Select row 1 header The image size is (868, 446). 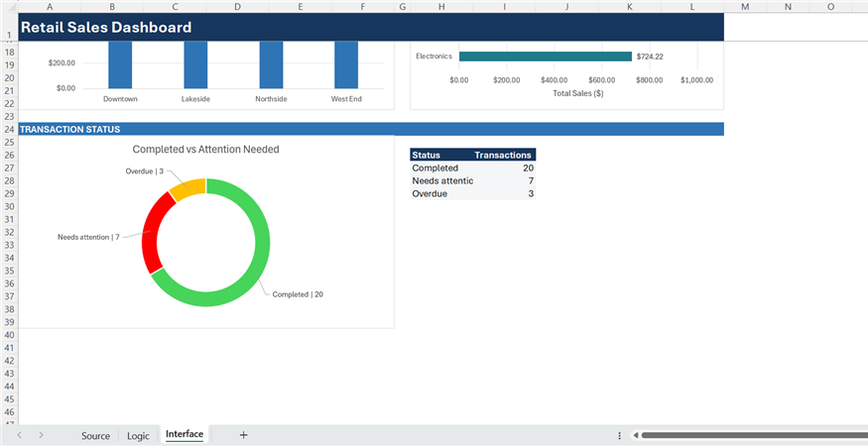click(x=9, y=27)
